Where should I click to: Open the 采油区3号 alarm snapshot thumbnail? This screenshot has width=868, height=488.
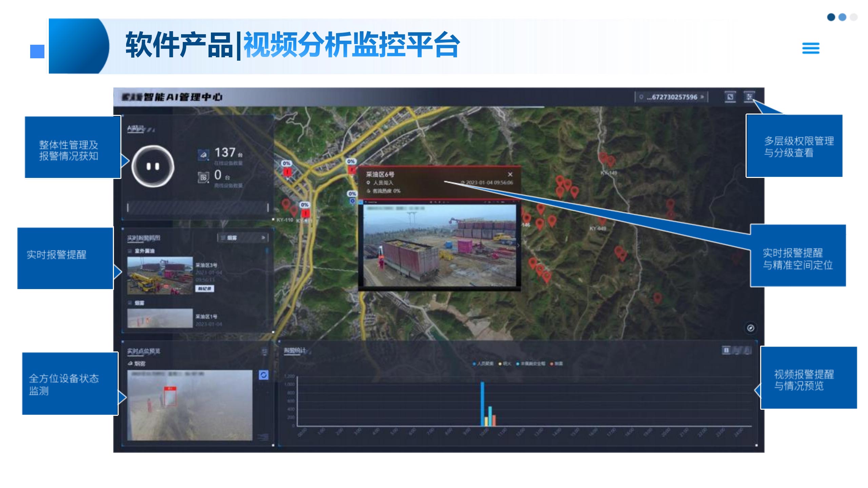pyautogui.click(x=160, y=275)
